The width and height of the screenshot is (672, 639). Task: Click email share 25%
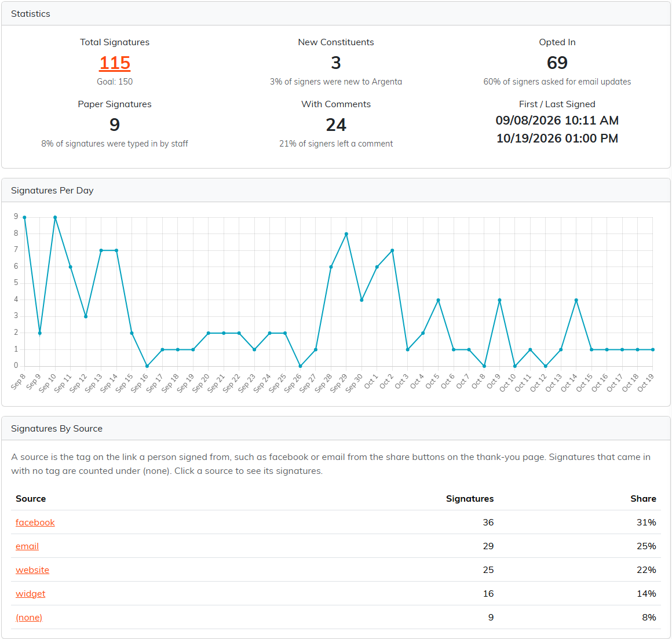pos(647,546)
